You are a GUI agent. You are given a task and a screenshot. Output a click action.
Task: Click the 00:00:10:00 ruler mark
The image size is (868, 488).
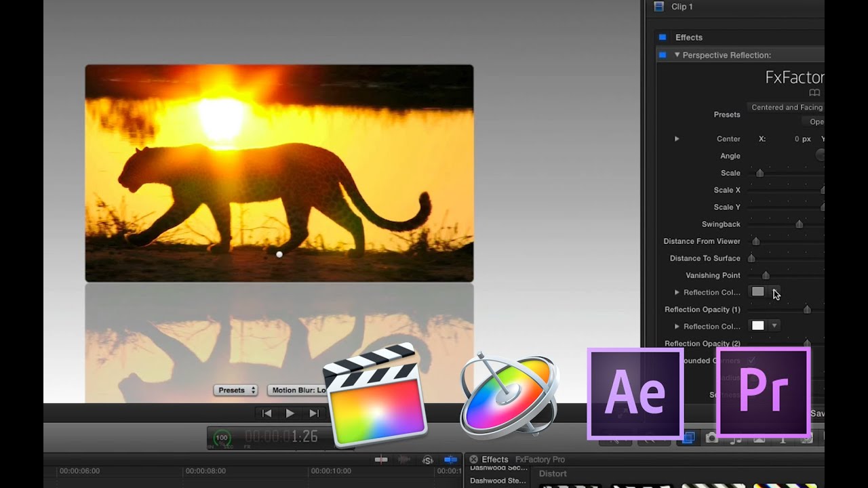(331, 470)
